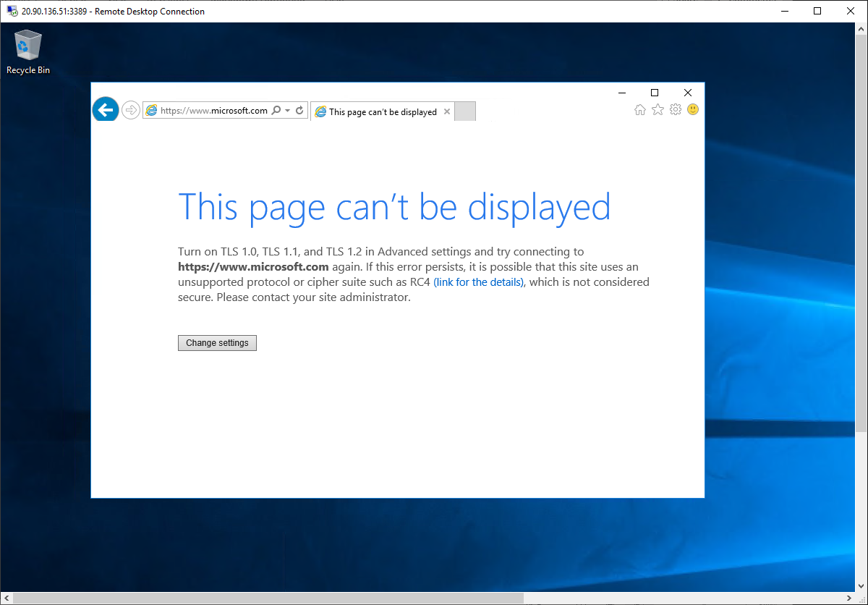Open the address bar autocomplete dropdown arrow
The image size is (868, 605).
pos(288,110)
